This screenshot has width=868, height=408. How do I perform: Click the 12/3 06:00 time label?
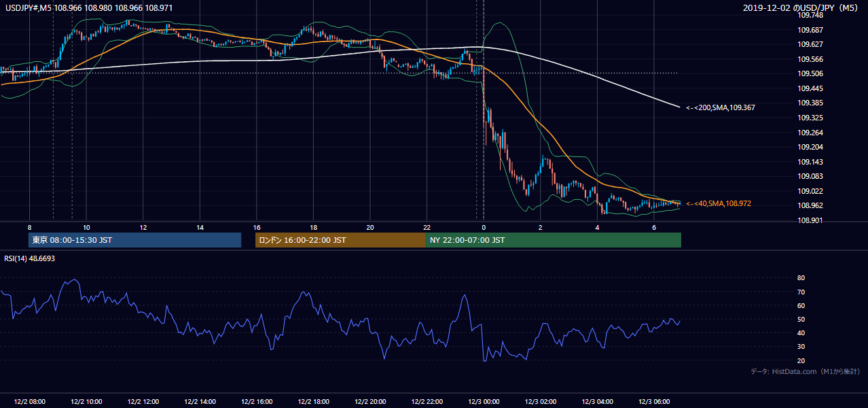coord(653,401)
